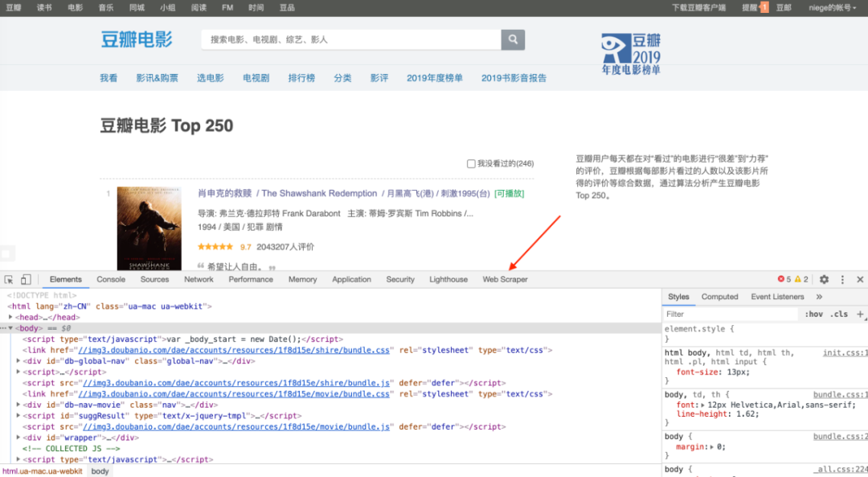
Task: Switch to the Console tab
Action: click(x=111, y=279)
